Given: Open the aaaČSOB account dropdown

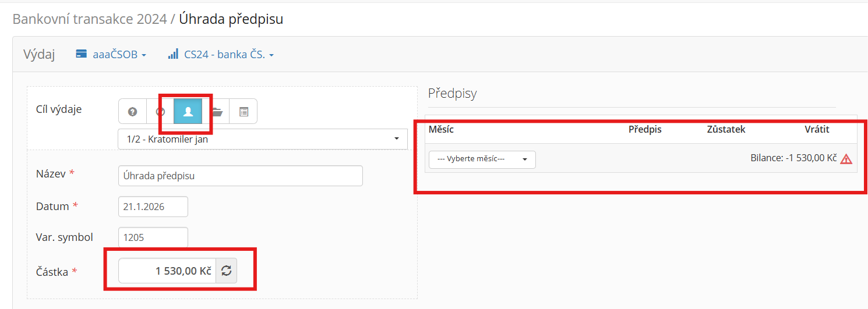Looking at the screenshot, I should tap(116, 55).
